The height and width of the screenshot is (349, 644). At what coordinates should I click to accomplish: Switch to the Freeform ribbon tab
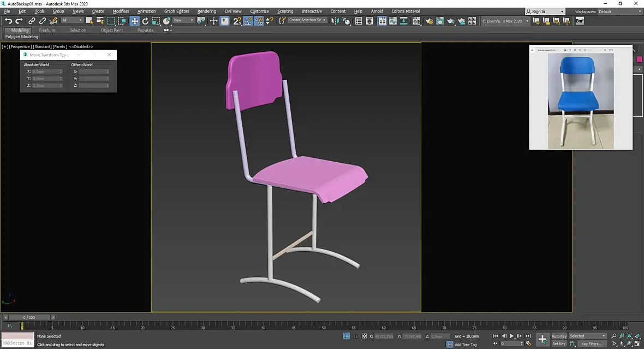pyautogui.click(x=47, y=30)
